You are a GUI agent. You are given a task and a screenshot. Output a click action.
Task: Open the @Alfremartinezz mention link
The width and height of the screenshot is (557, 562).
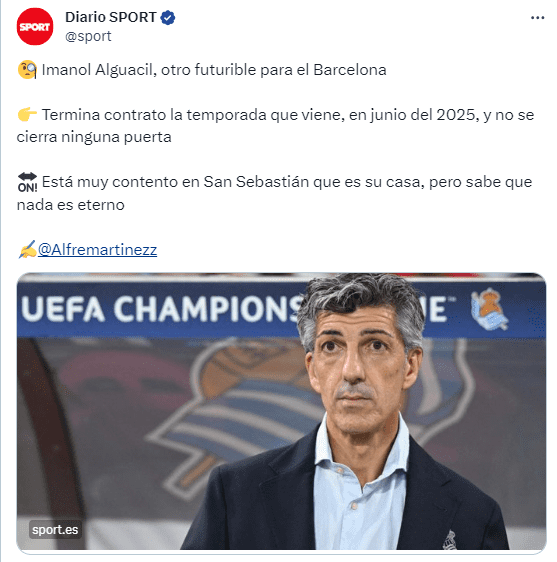(x=97, y=250)
